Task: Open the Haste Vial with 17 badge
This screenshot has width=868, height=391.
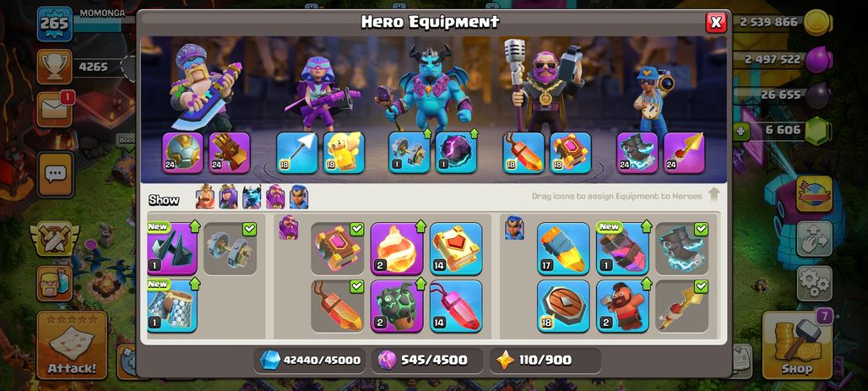Action: [563, 248]
